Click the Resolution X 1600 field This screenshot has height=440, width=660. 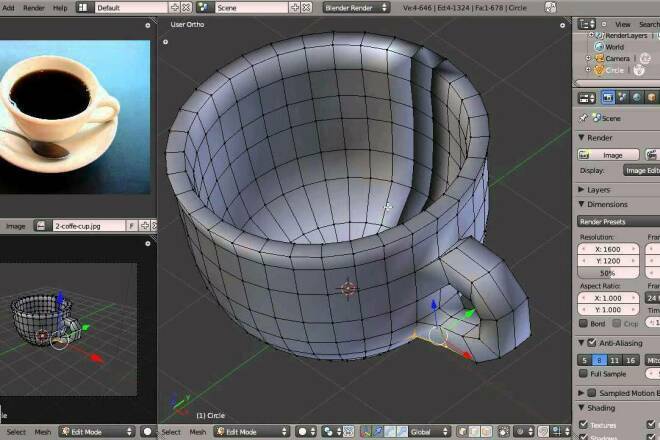[607, 248]
